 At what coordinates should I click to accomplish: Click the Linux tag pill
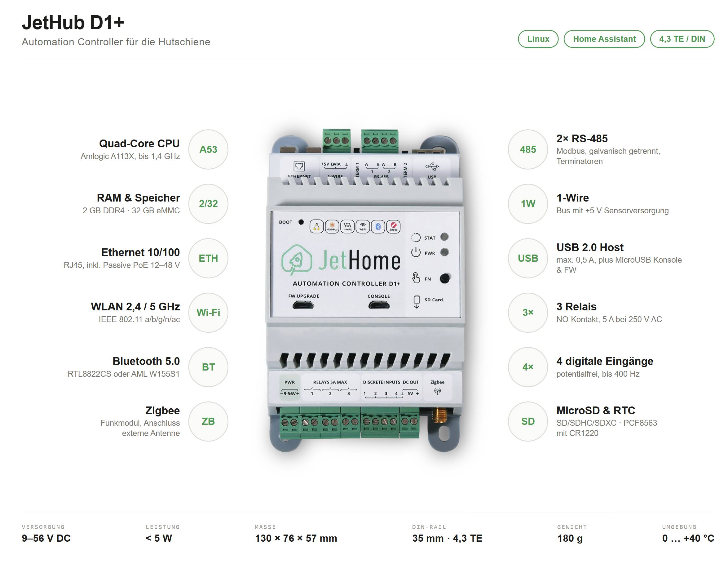[538, 39]
